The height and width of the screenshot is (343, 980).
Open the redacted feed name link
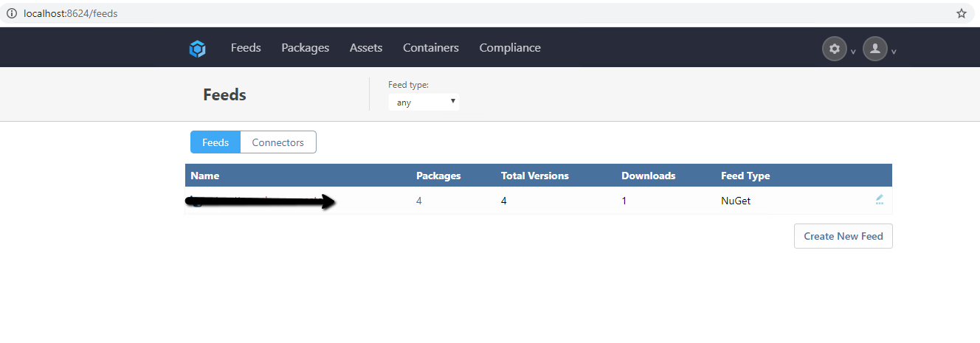(x=258, y=201)
